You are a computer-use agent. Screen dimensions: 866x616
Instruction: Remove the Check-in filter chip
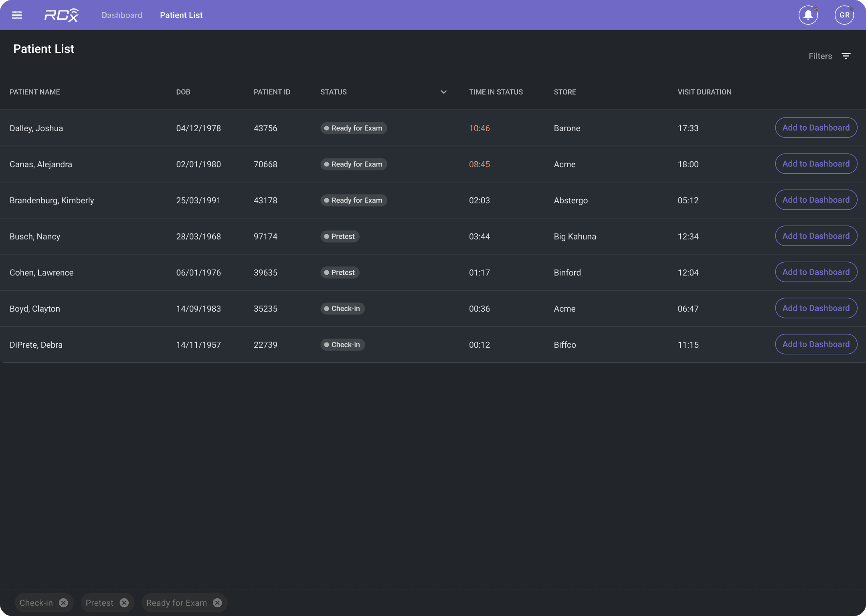coord(63,603)
